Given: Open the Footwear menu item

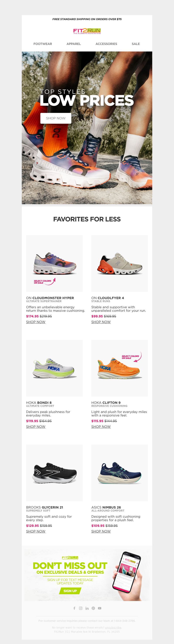Looking at the screenshot, I should coord(43,44).
